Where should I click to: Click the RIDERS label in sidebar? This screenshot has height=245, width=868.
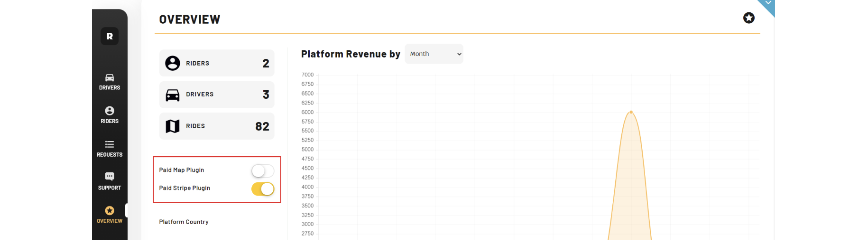click(x=110, y=122)
